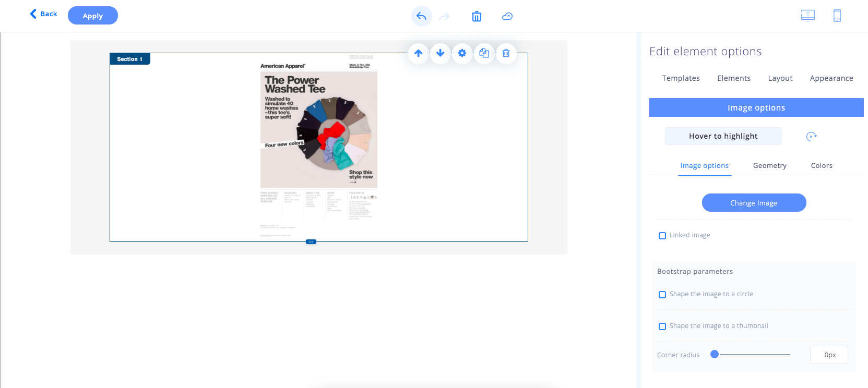The image size is (868, 388).
Task: Click the redo arrow icon
Action: pyautogui.click(x=444, y=17)
